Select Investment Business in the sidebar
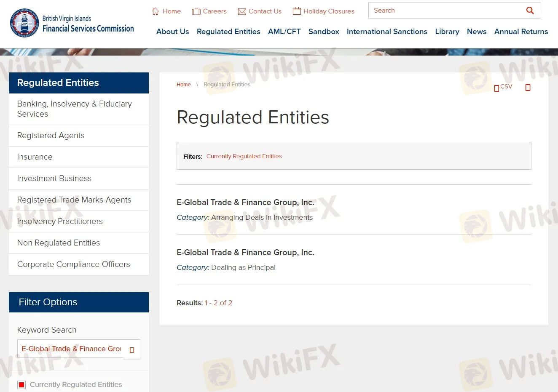Image resolution: width=558 pixels, height=392 pixels. pos(54,179)
